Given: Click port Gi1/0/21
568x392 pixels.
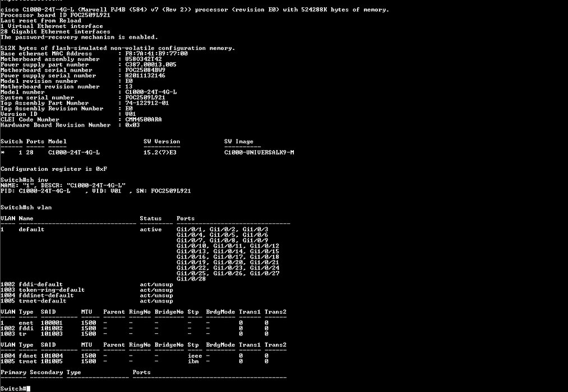Looking at the screenshot, I should pos(265,263).
